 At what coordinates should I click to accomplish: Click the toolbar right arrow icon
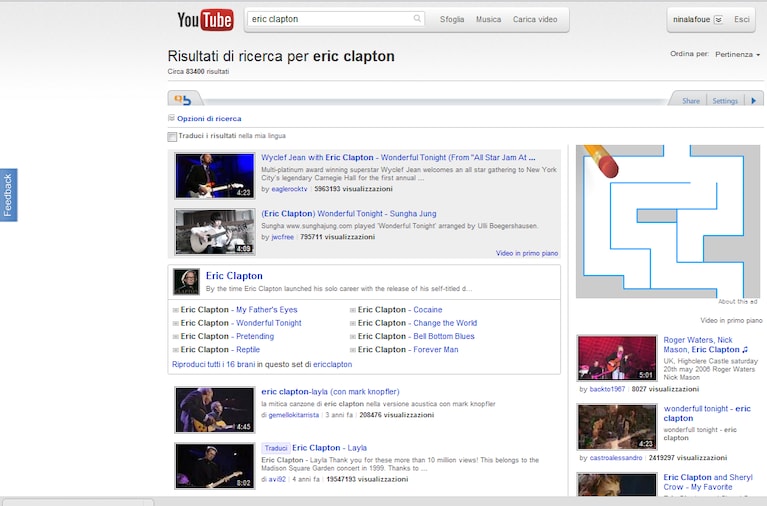click(x=753, y=100)
